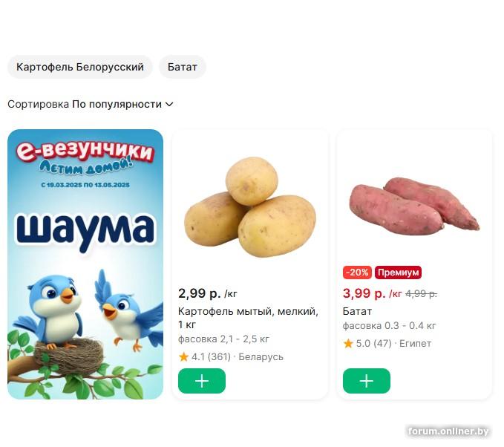This screenshot has width=504, height=447.
Task: Select the Картофель Белорусский filter chip
Action: click(79, 67)
